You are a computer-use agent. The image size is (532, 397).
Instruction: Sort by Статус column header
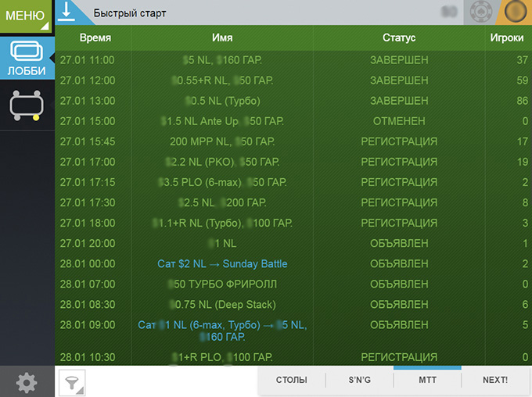point(398,38)
